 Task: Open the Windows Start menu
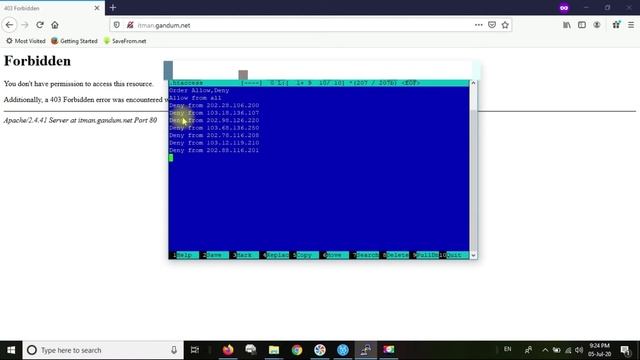pyautogui.click(x=11, y=350)
